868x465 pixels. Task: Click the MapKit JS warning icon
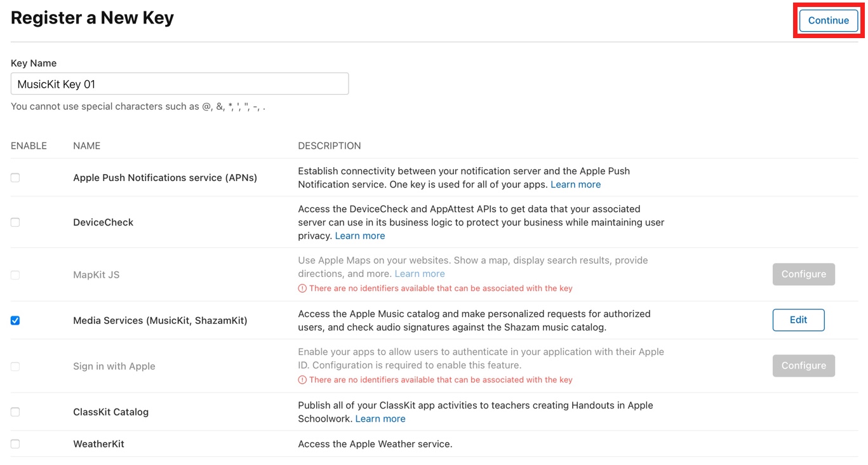tap(302, 288)
